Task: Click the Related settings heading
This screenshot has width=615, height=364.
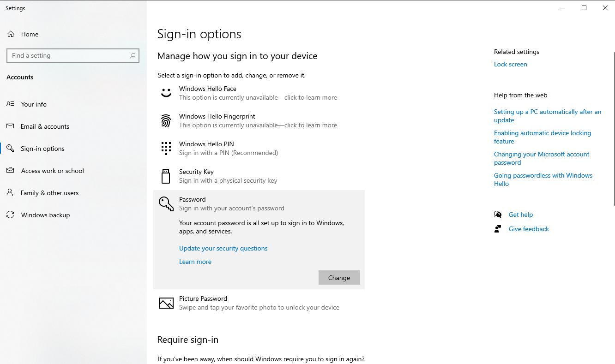Action: [x=517, y=52]
